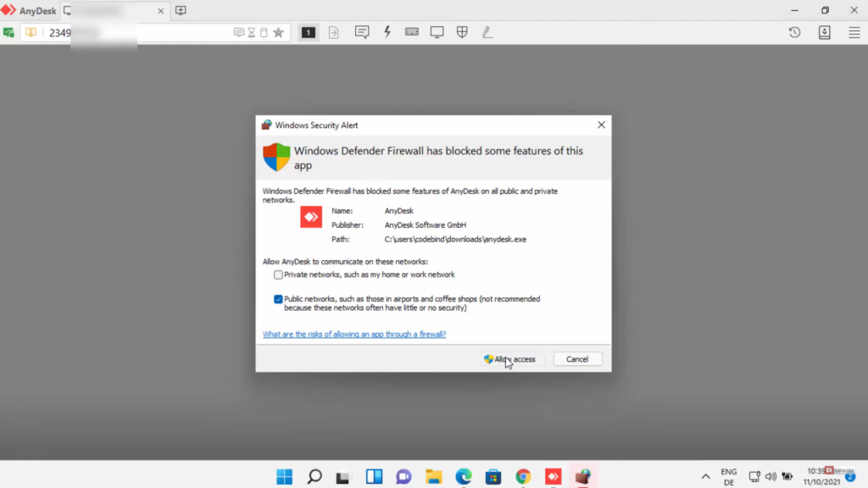Expand the remote system tray overflow chevron

pyautogui.click(x=705, y=476)
